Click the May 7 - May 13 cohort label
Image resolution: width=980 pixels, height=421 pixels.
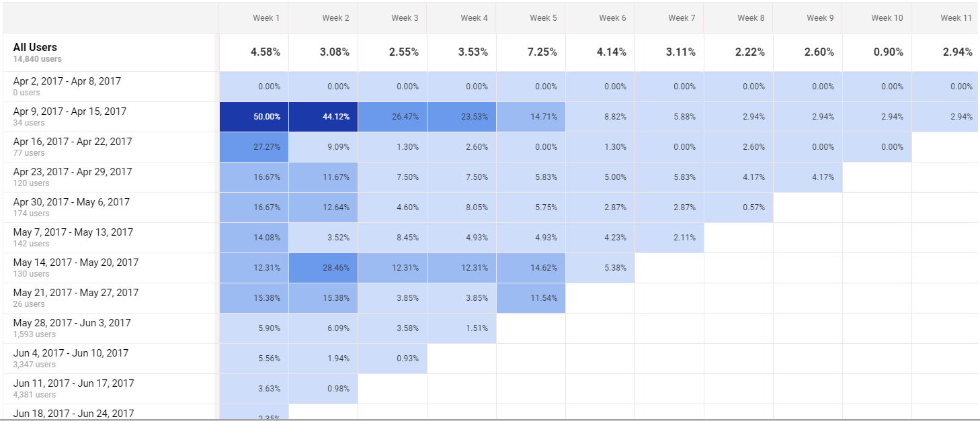[x=67, y=232]
